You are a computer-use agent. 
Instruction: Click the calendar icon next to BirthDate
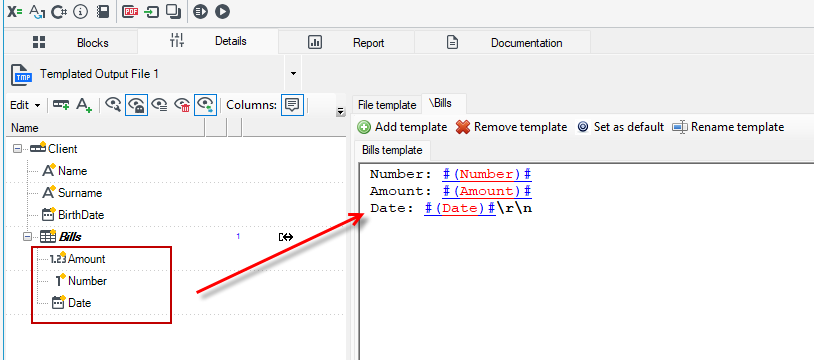coord(49,214)
